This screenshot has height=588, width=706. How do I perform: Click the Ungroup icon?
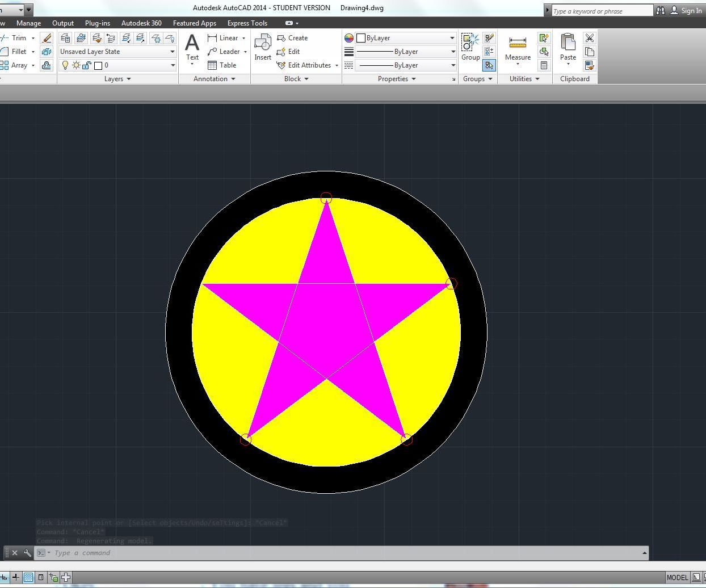tap(489, 52)
